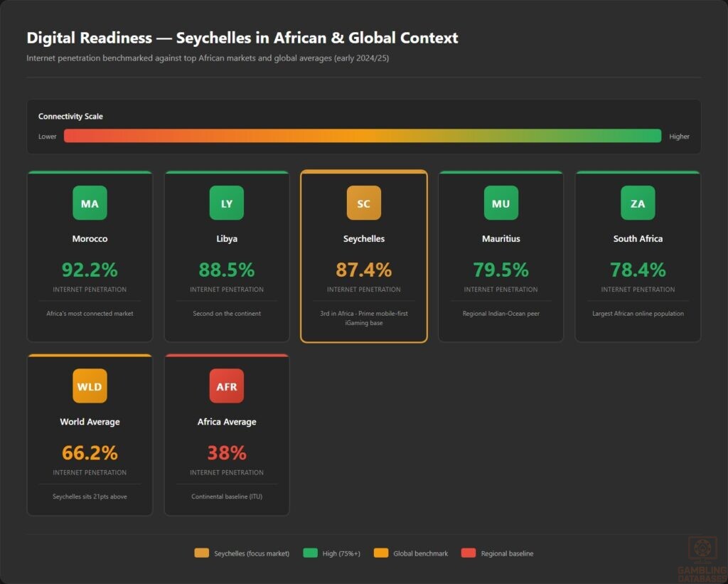Click the 'Higher' scale label

679,137
